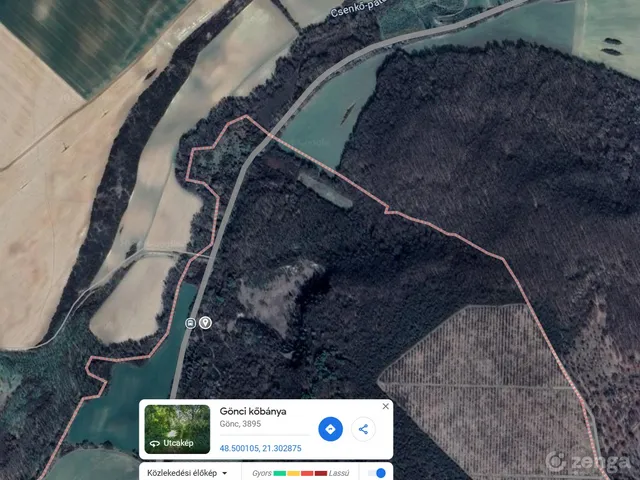Click the dark red slow-traffic swatch
This screenshot has height=480, width=640.
(321, 473)
